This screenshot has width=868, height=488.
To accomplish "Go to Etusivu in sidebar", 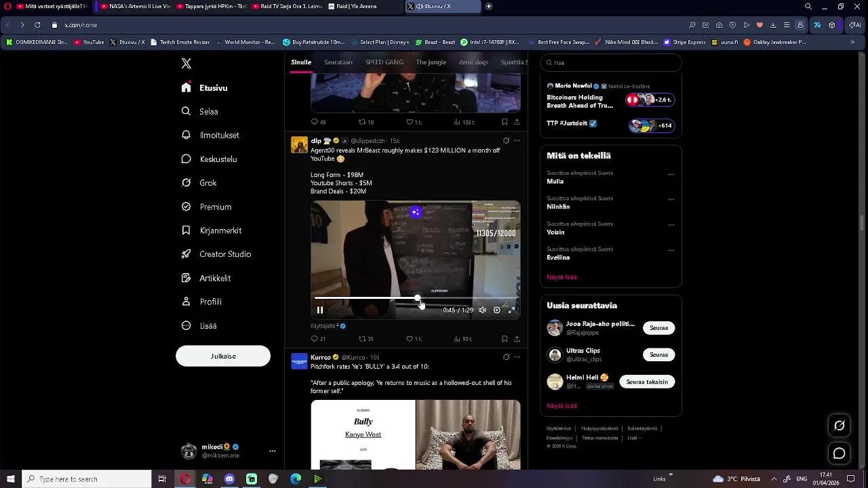I will (x=204, y=88).
